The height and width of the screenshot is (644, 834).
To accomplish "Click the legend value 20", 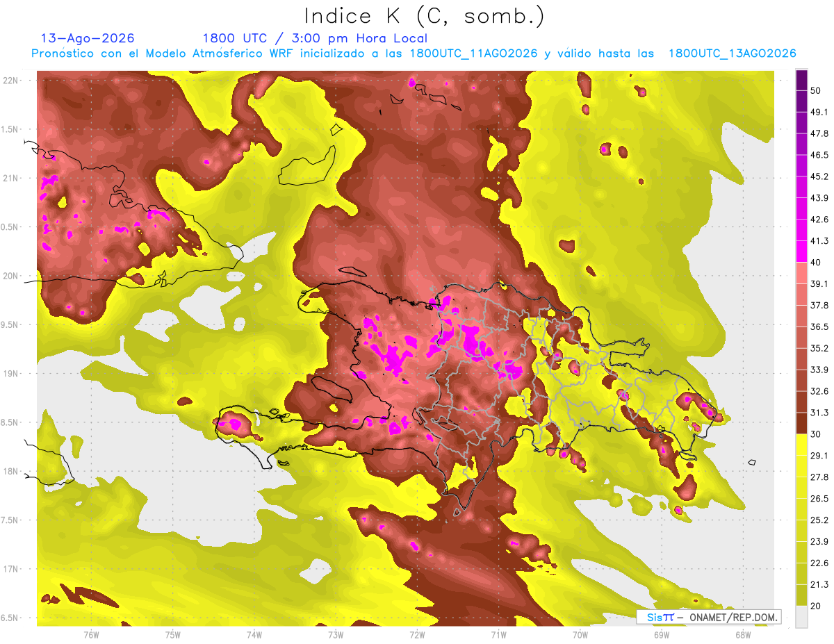I will (x=816, y=606).
